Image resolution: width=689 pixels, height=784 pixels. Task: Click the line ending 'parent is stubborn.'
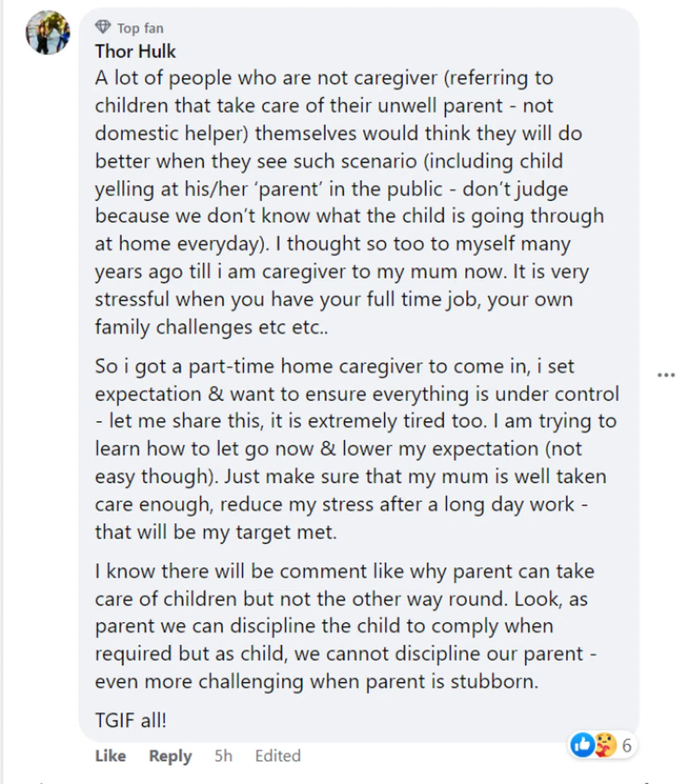316,681
